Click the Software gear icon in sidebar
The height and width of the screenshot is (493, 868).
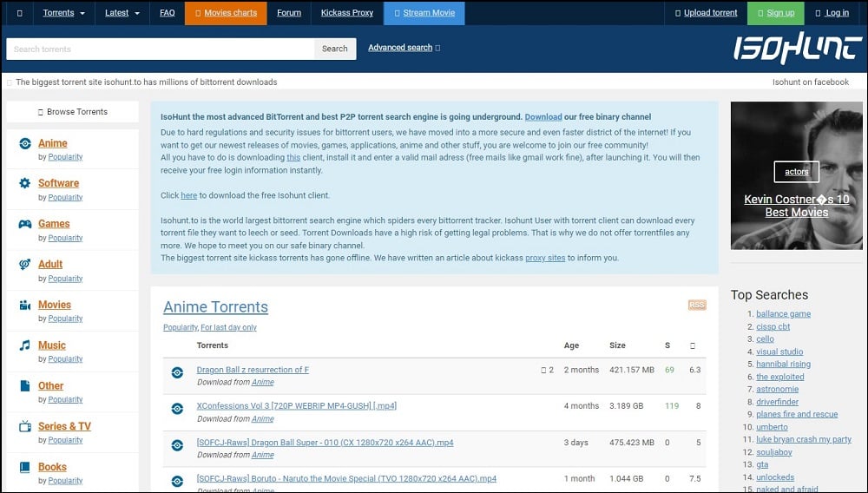pos(25,183)
